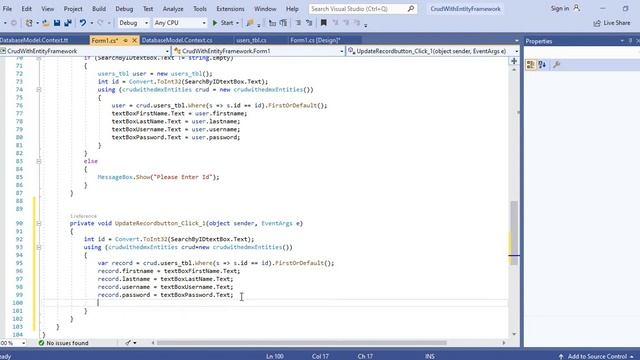Click the Open File folder icon
The width and height of the screenshot is (640, 360).
(46, 23)
